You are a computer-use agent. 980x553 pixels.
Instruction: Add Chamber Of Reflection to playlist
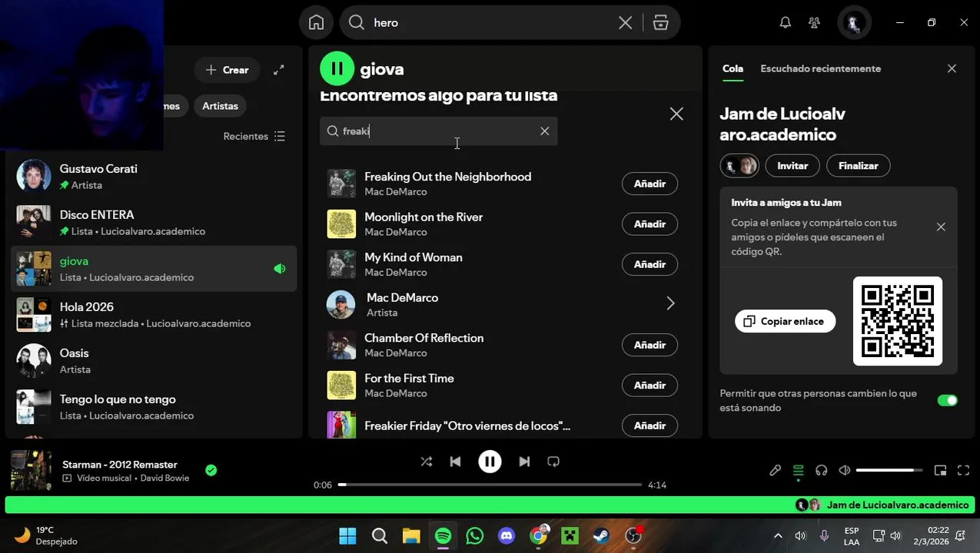pyautogui.click(x=649, y=345)
